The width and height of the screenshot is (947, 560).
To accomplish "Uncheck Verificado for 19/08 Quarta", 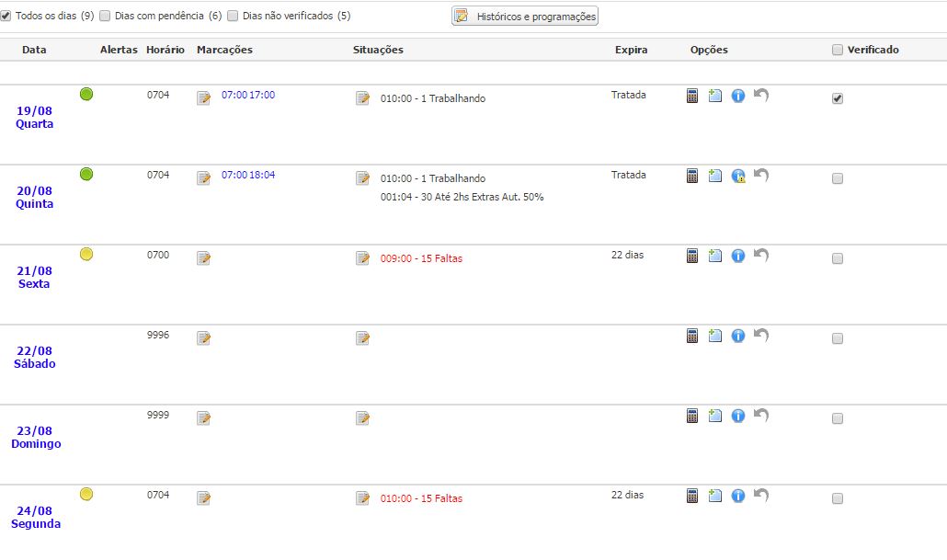I will pos(837,98).
